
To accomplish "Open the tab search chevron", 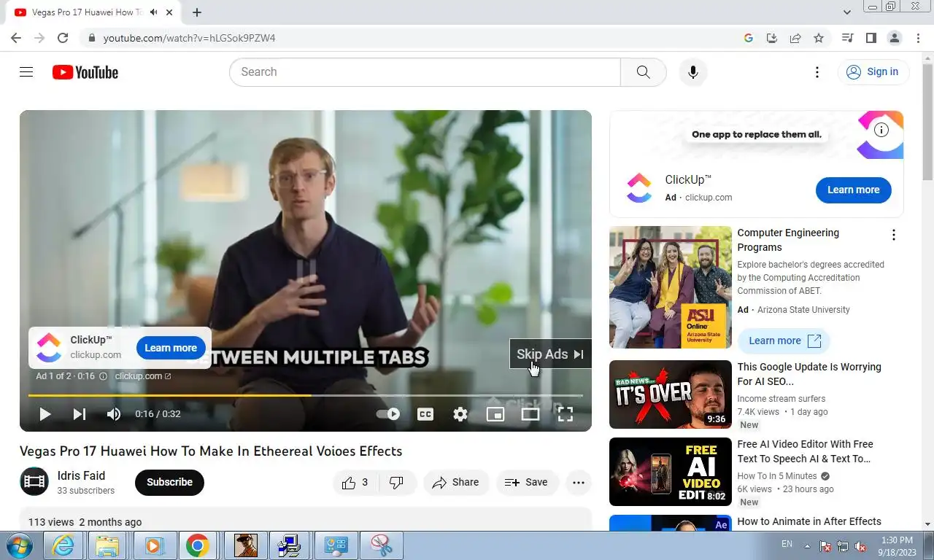I will [847, 12].
